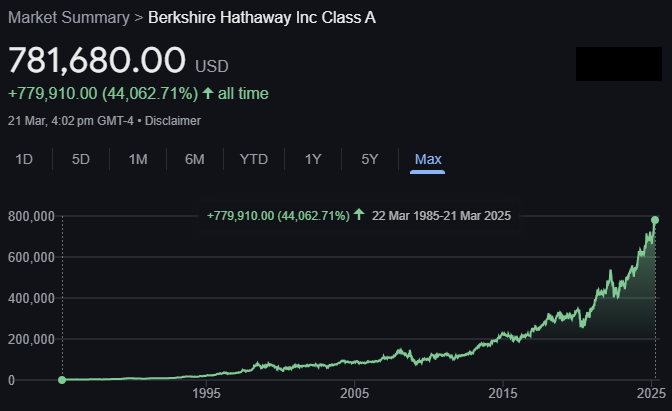The image size is (672, 411).
Task: Click the chart end point marker for 2025
Action: (655, 220)
